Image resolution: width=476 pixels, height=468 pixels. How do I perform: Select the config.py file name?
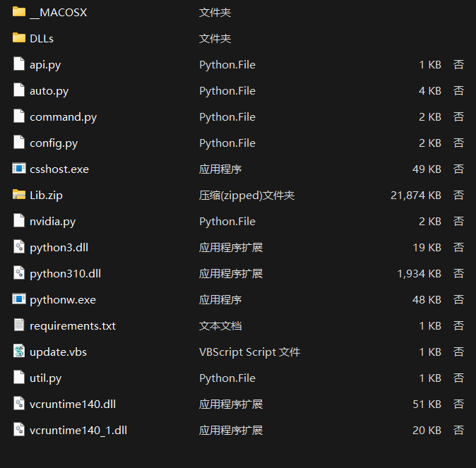(x=54, y=143)
